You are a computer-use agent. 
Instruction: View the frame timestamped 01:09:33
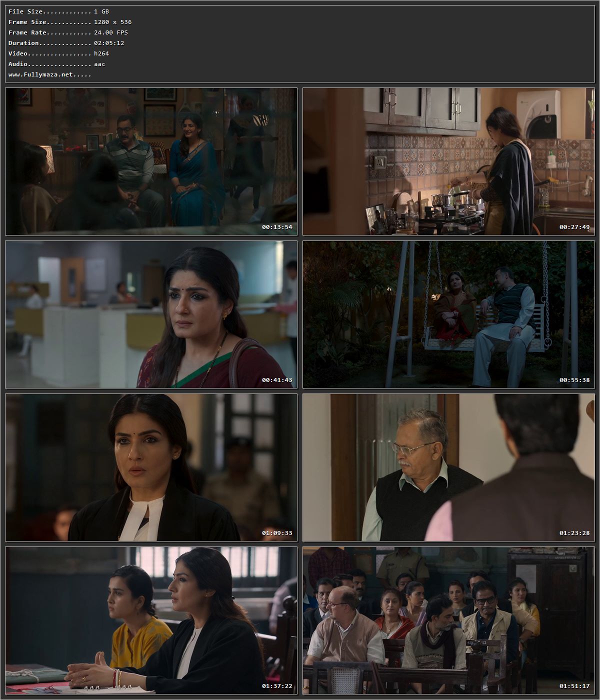(x=151, y=467)
